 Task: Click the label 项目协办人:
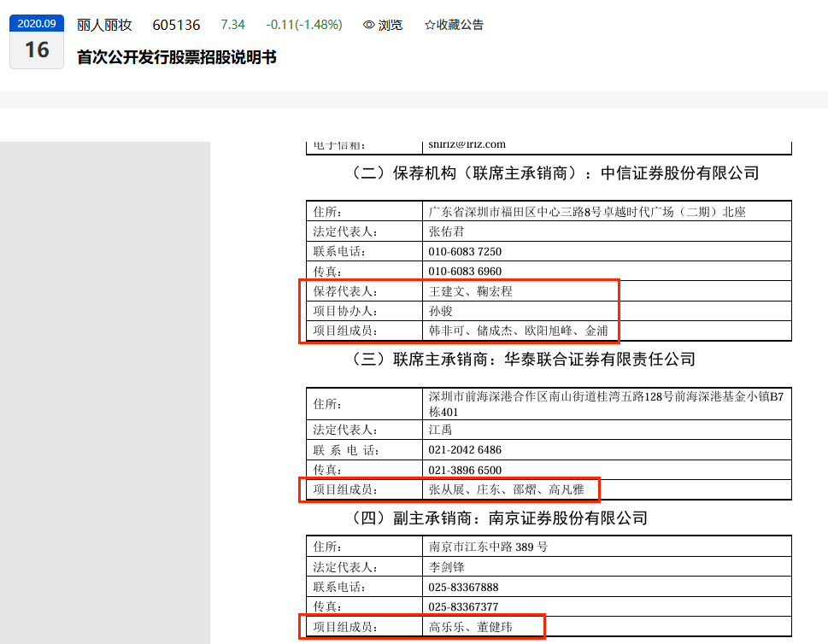point(345,311)
